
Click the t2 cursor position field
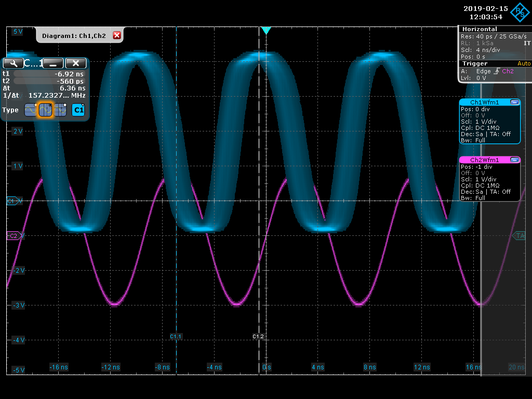pos(49,81)
